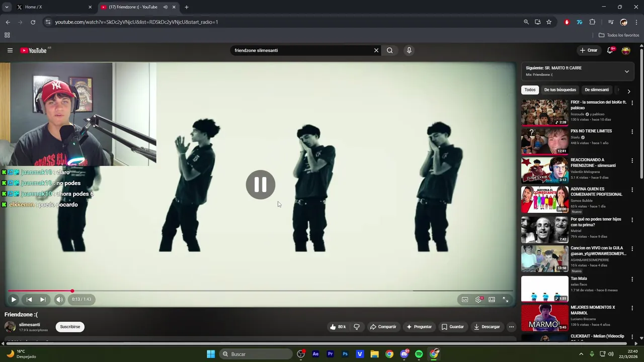Expand the Mix: Friendzone playlist panel chevron

[626, 71]
